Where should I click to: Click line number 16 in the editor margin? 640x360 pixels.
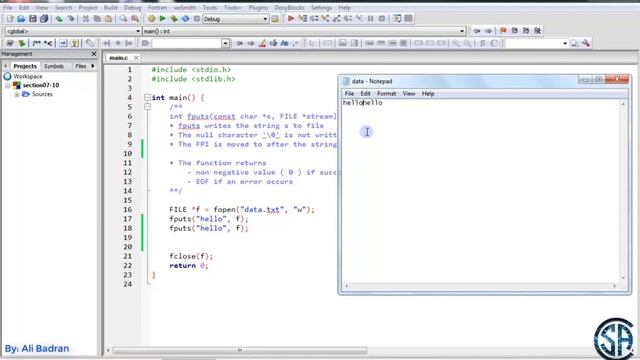pyautogui.click(x=128, y=210)
